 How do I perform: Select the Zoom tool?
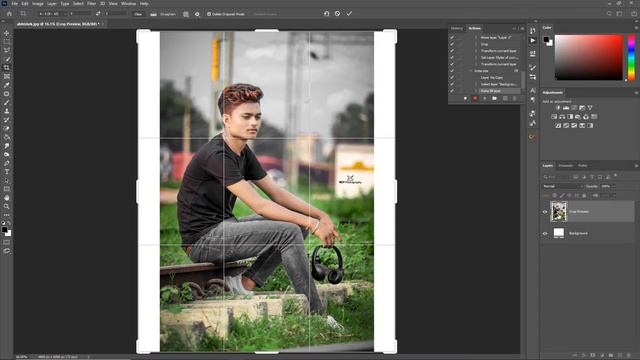(7, 207)
